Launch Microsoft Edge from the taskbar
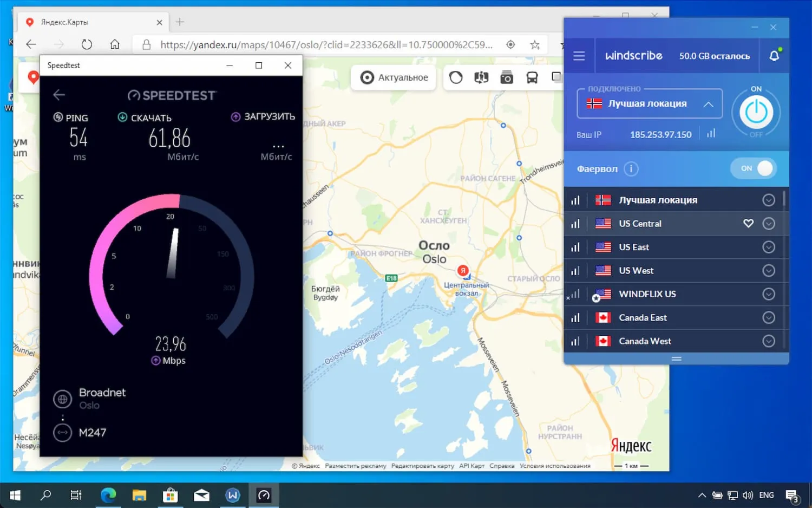 coord(108,495)
